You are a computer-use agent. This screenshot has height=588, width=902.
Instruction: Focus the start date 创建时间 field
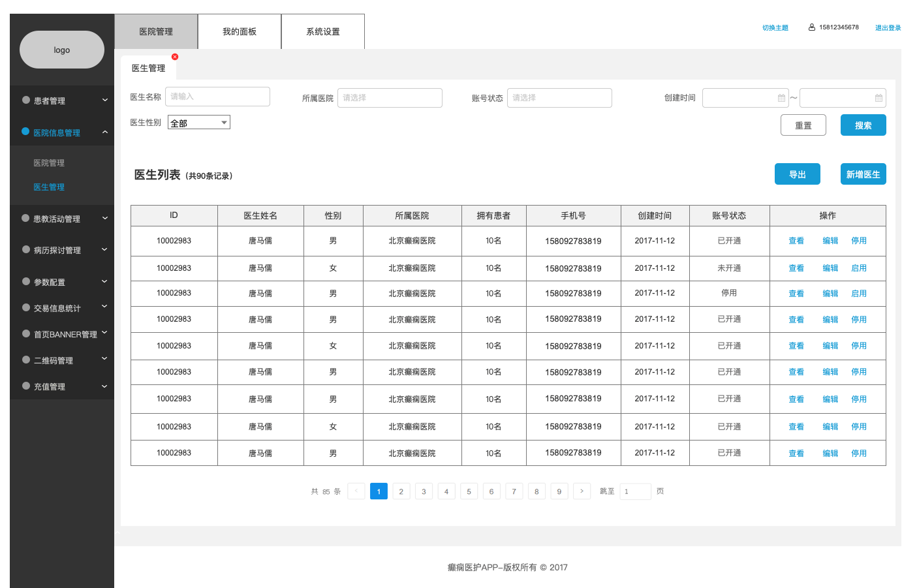(745, 98)
